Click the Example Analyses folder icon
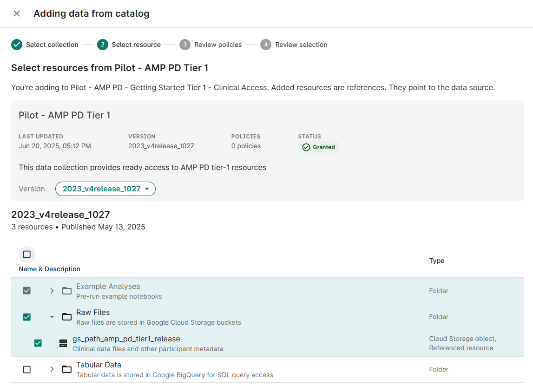Image resolution: width=533 pixels, height=392 pixels. pos(67,291)
